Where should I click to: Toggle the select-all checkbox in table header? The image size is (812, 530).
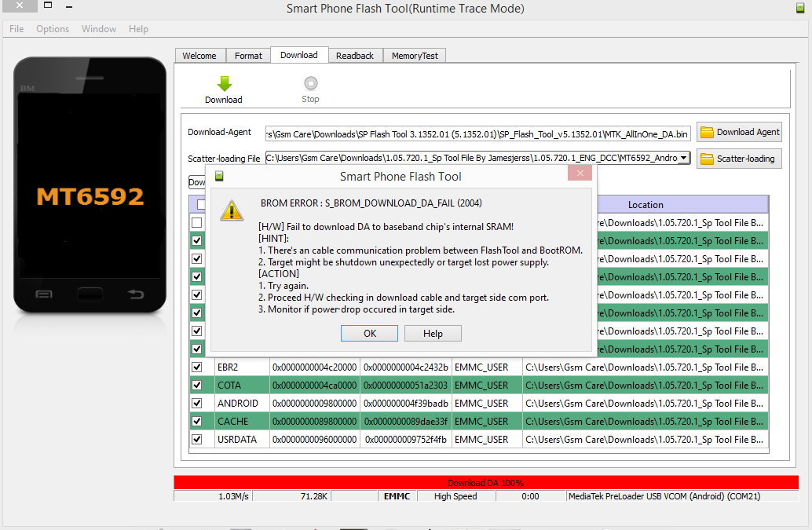pyautogui.click(x=202, y=204)
